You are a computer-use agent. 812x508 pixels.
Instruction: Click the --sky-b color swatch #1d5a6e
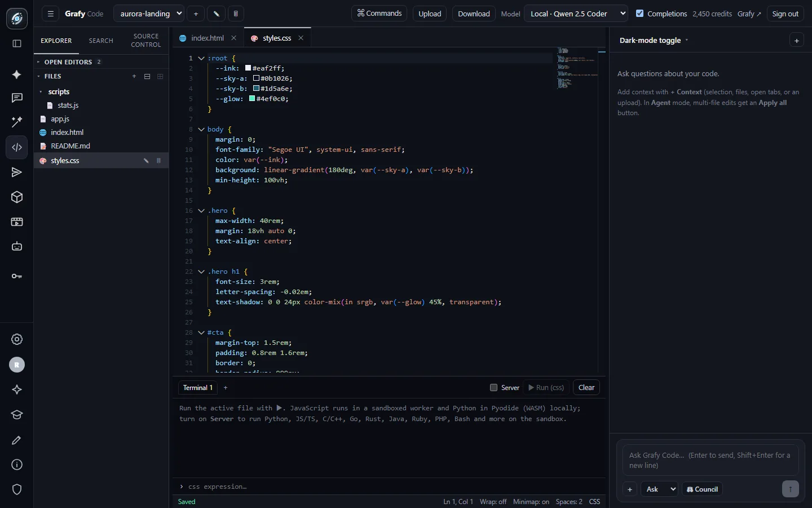click(x=256, y=89)
